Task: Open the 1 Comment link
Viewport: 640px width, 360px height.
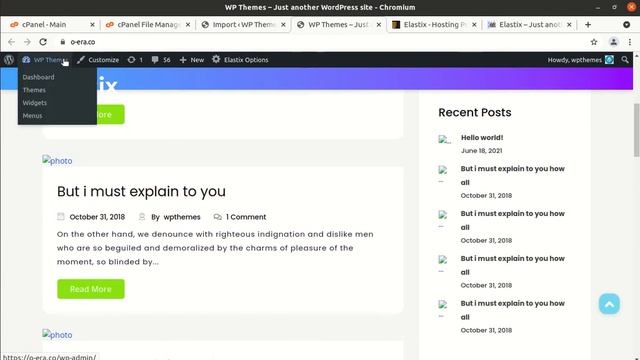Action: click(x=246, y=217)
